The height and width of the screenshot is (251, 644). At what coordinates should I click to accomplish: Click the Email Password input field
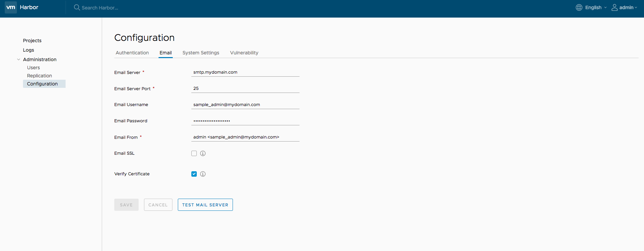point(245,121)
